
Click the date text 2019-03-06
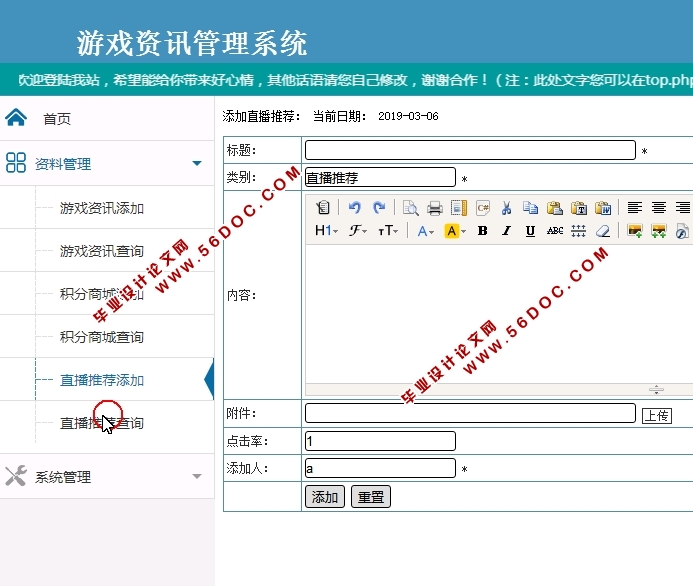point(408,116)
